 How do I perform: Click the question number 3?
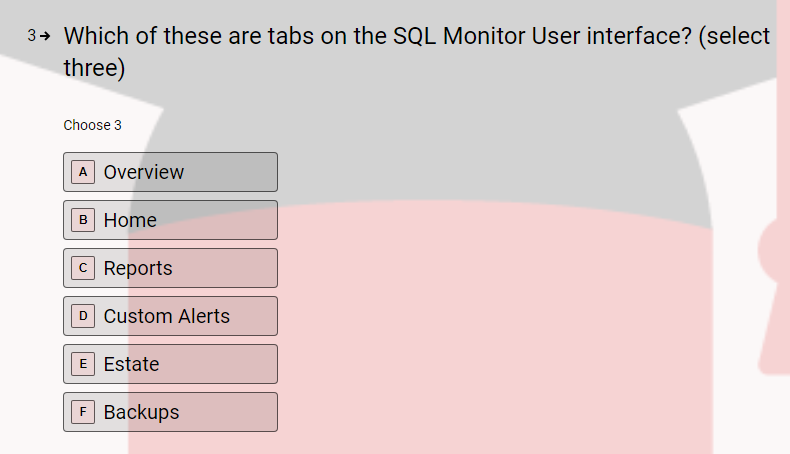click(x=32, y=35)
